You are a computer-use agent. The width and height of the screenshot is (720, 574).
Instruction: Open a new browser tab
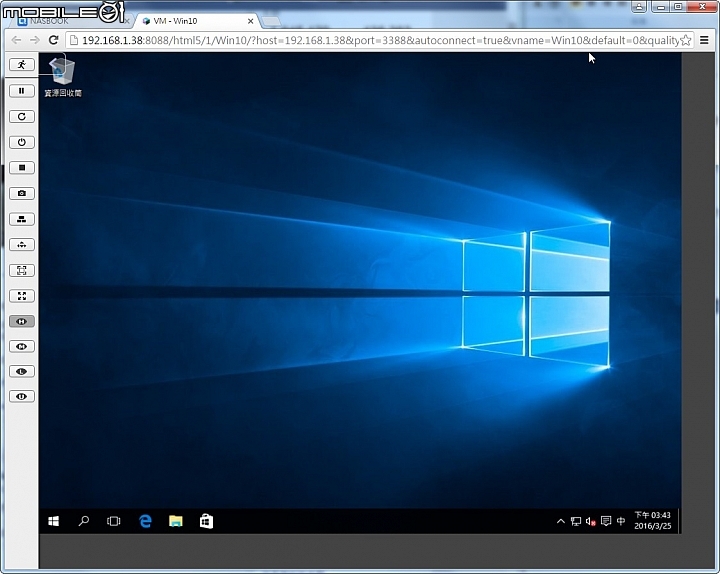[271, 22]
